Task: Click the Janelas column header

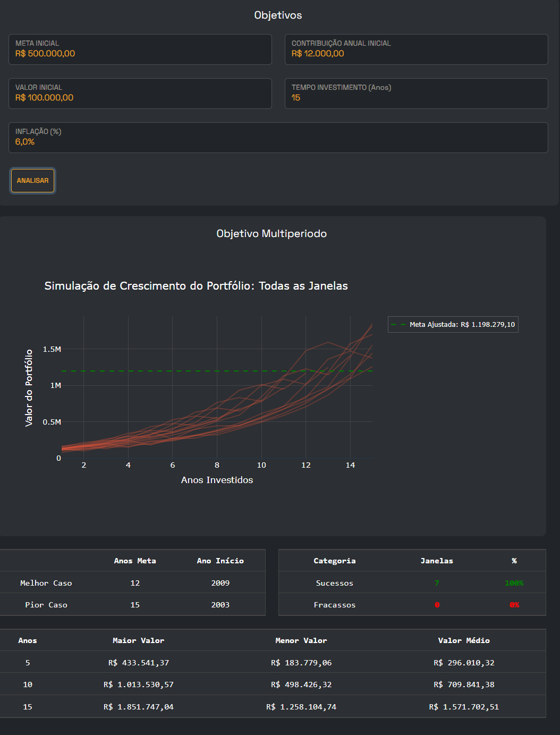Action: click(x=437, y=561)
